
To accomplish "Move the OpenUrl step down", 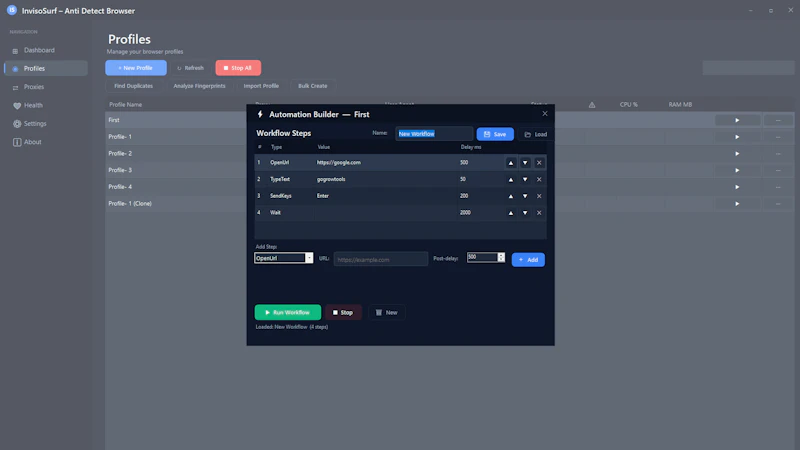I will 524,163.
